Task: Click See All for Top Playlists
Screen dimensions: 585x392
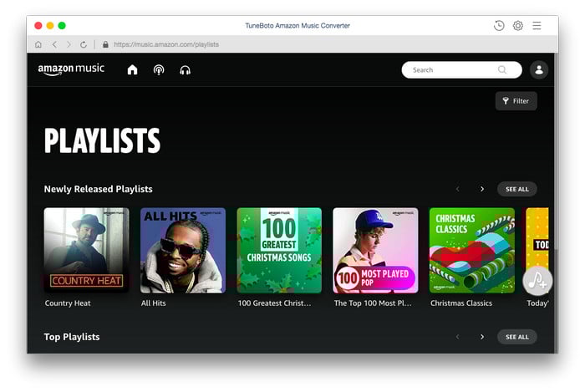Action: pos(516,337)
